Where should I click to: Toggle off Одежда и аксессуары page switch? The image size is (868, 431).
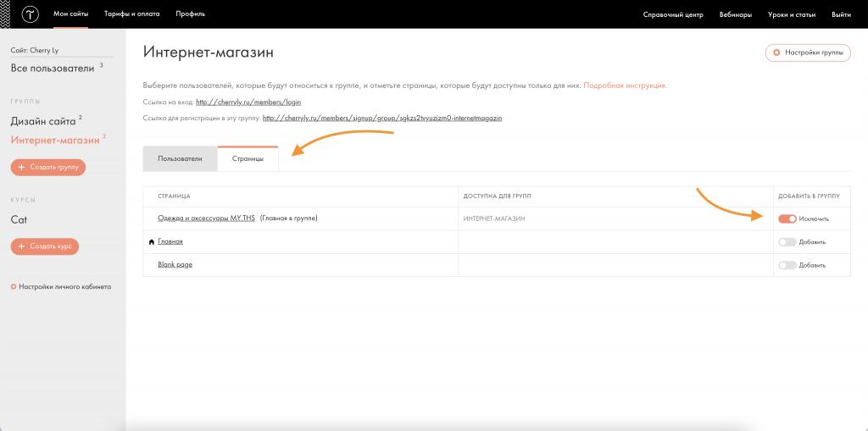[x=787, y=218]
